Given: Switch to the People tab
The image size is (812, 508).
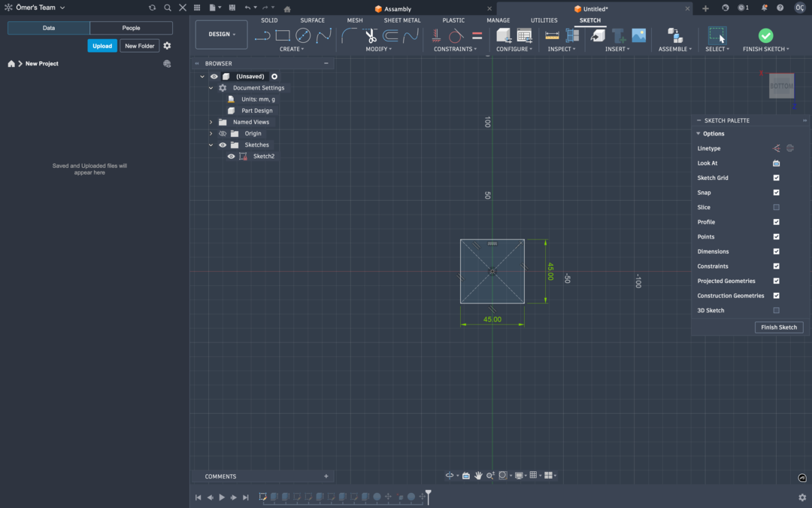Looking at the screenshot, I should point(131,28).
